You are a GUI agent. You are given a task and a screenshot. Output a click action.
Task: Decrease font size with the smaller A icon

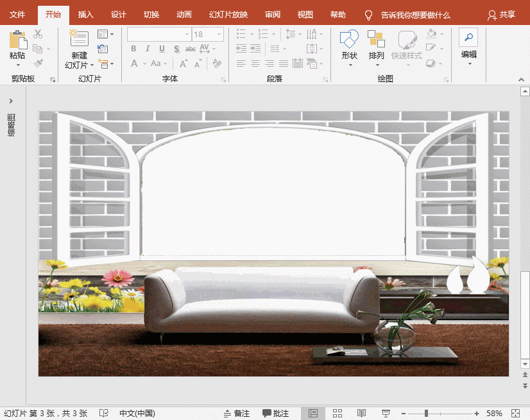point(198,63)
